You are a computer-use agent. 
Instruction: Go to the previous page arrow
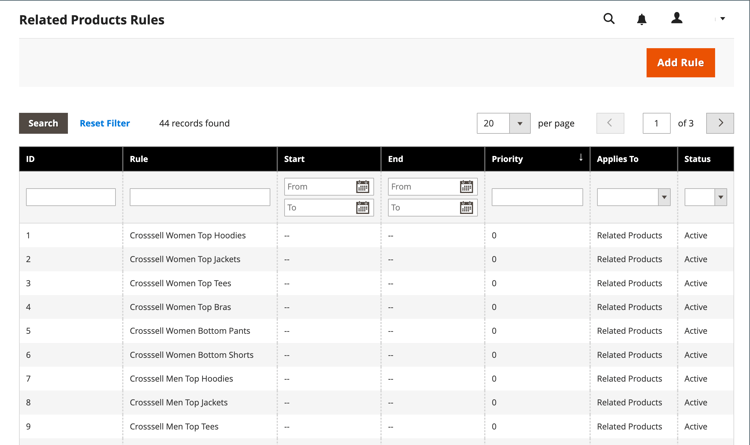coord(610,123)
